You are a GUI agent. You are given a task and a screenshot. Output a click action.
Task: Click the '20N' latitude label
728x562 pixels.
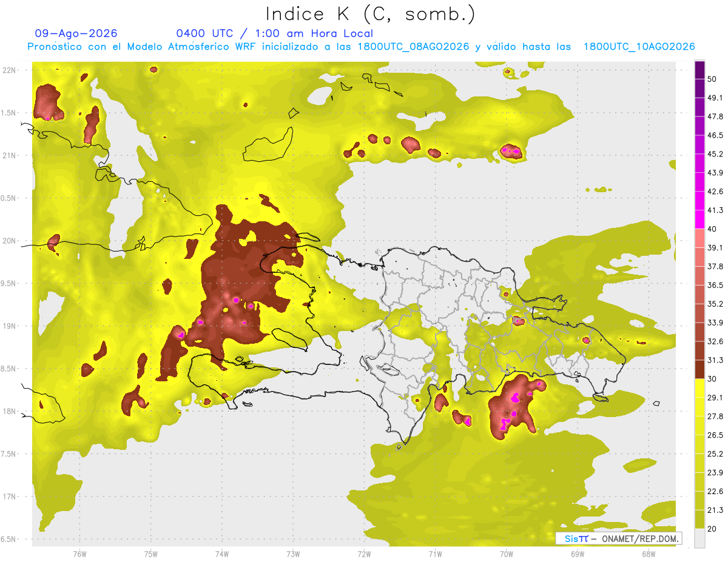click(10, 241)
